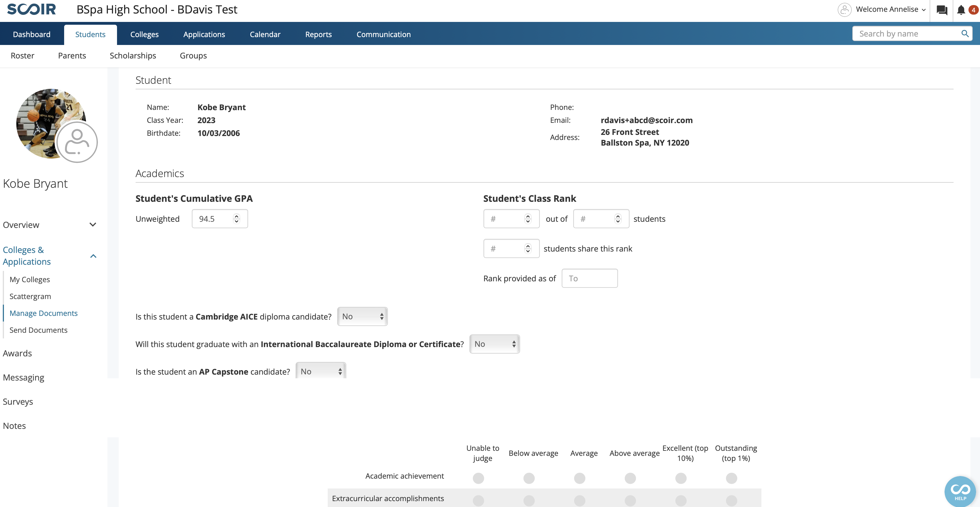Click the students share this rank field

click(x=511, y=248)
